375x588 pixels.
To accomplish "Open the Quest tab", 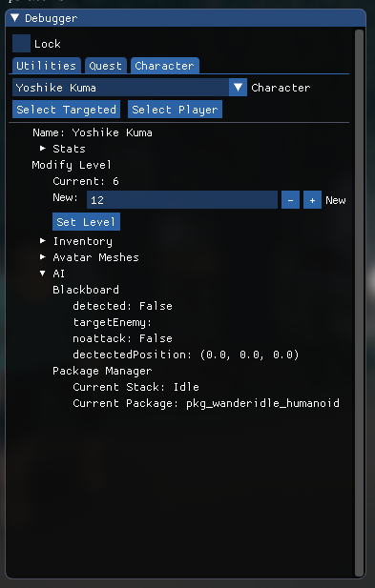I will tap(106, 66).
